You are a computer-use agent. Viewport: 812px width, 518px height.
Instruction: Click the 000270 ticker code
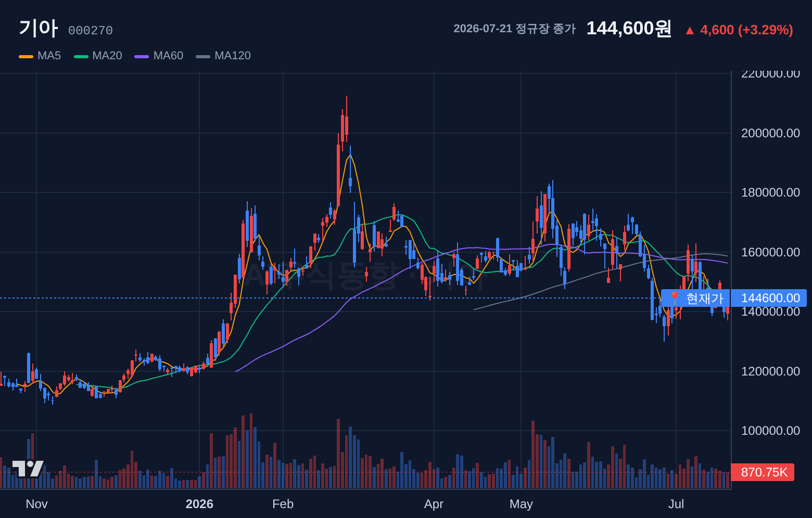point(91,31)
